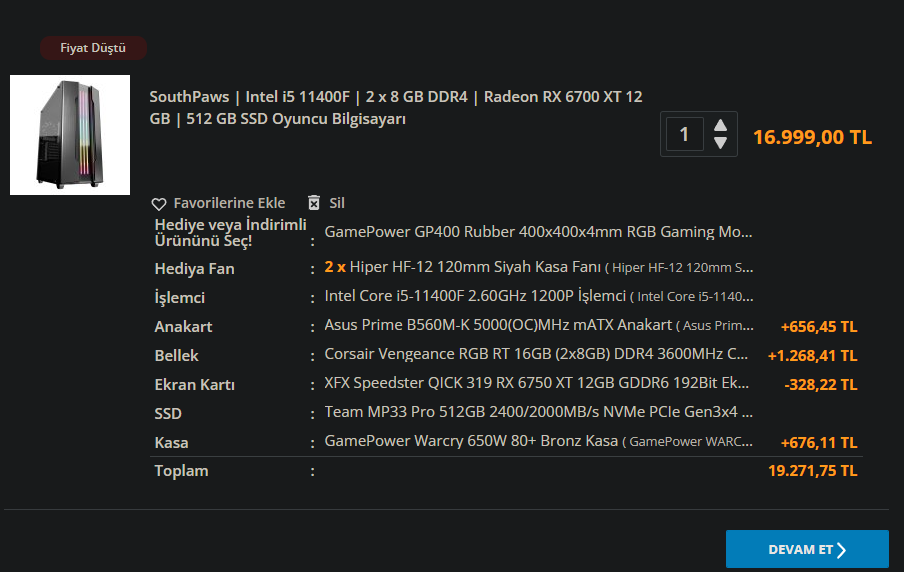Click the quantity input field showing 1
This screenshot has height=572, width=904.
click(684, 134)
